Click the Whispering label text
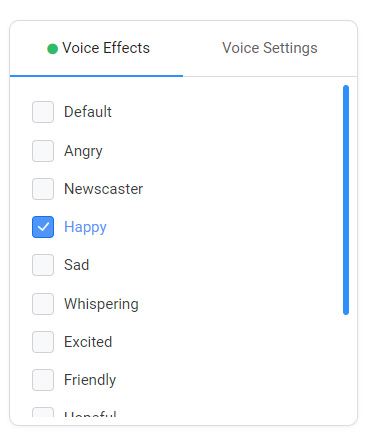The width and height of the screenshot is (370, 436). point(101,305)
